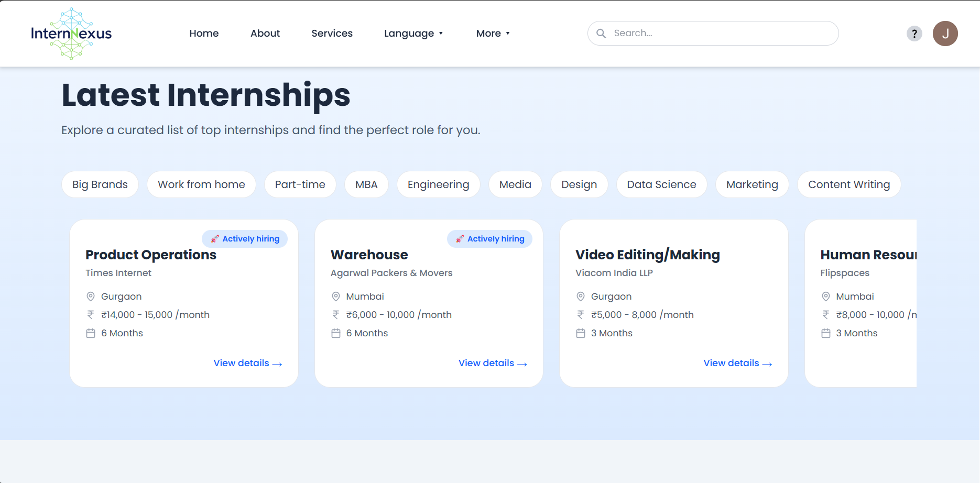Viewport: 980px width, 483px height.
Task: View details of Video Editing/Making internship
Action: tap(738, 363)
